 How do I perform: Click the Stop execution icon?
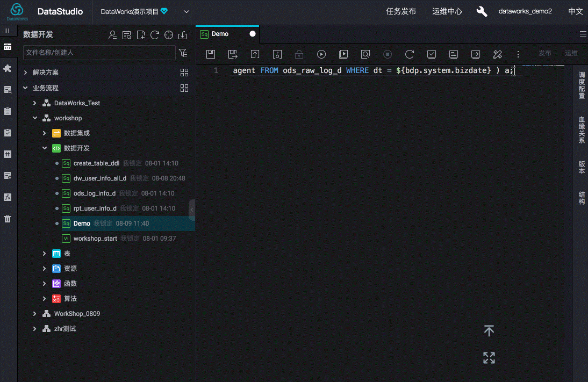[388, 54]
